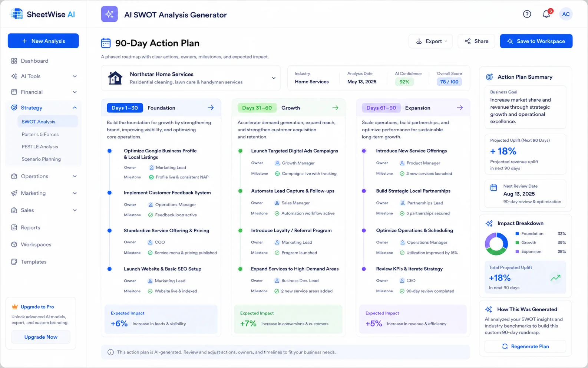Toggle the 3 partnerships secured check
The width and height of the screenshot is (588, 368).
(402, 213)
